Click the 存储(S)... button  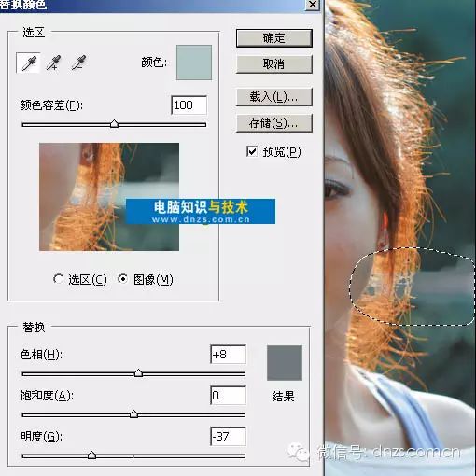point(274,123)
